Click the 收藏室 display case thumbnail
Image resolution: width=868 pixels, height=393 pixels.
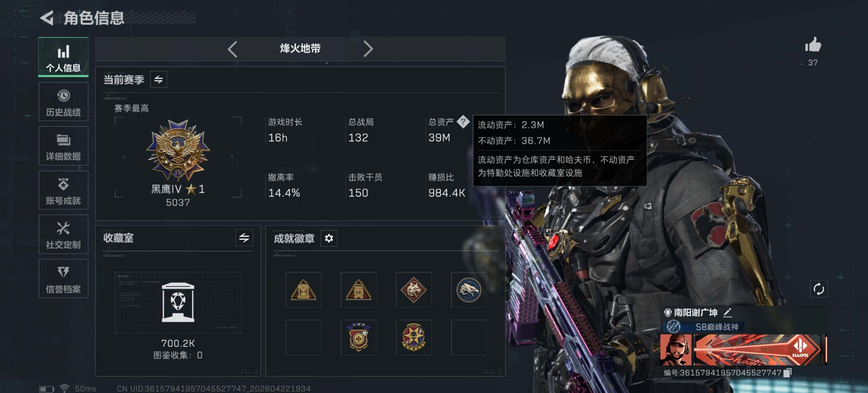[x=178, y=302]
